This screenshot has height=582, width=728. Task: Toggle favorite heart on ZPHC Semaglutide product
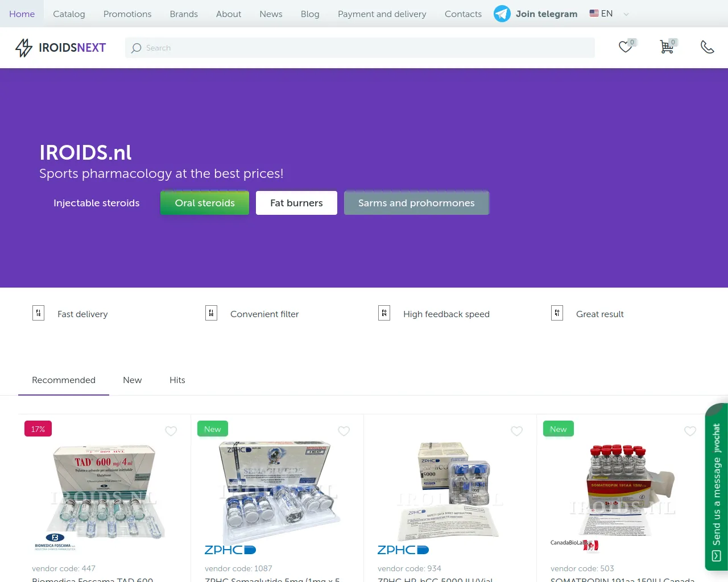pos(344,431)
